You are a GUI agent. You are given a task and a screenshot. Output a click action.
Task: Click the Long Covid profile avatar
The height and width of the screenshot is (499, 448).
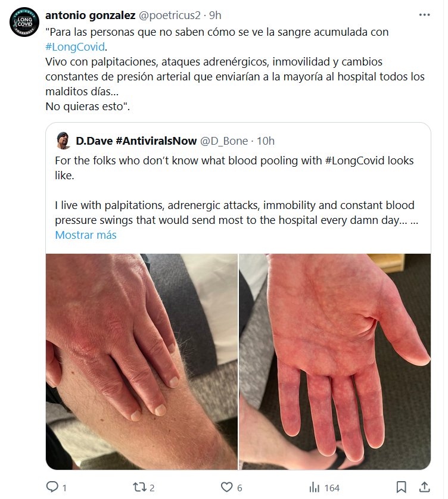24,22
